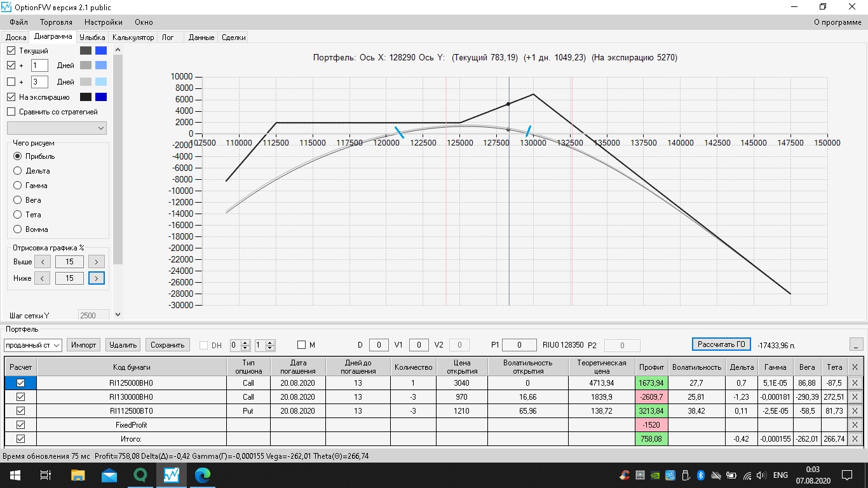Screen dimensions: 868x488
Task: Enable Сравнить со стратегией checkbox
Action: point(11,112)
